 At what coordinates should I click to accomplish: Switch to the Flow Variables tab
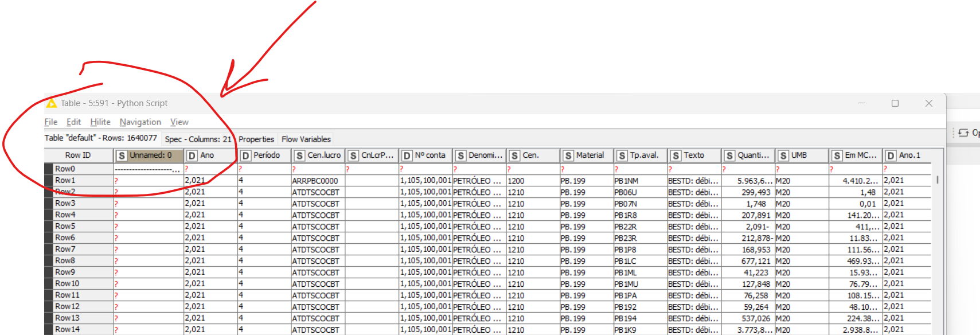coord(306,139)
